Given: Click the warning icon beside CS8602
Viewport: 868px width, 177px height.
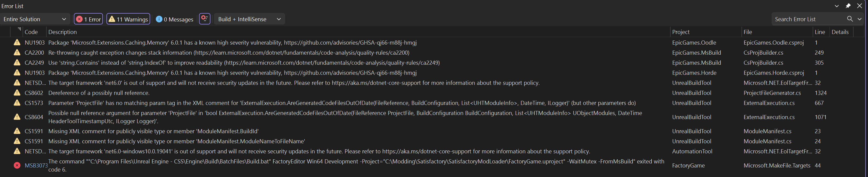Looking at the screenshot, I should click(x=17, y=93).
